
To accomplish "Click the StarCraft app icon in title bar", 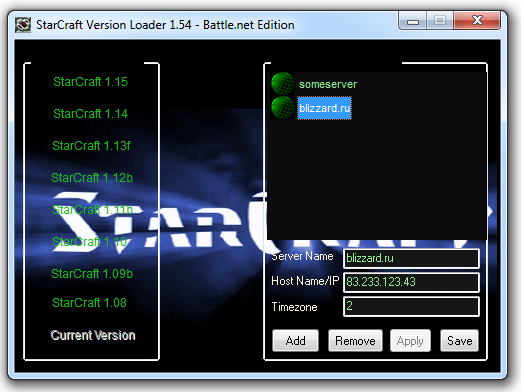I will coord(23,25).
